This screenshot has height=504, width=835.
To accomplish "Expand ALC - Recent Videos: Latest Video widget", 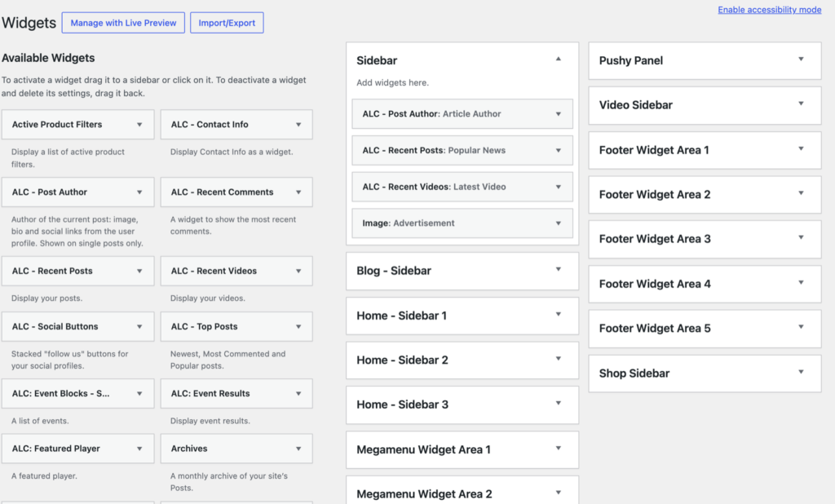I will tap(462, 187).
